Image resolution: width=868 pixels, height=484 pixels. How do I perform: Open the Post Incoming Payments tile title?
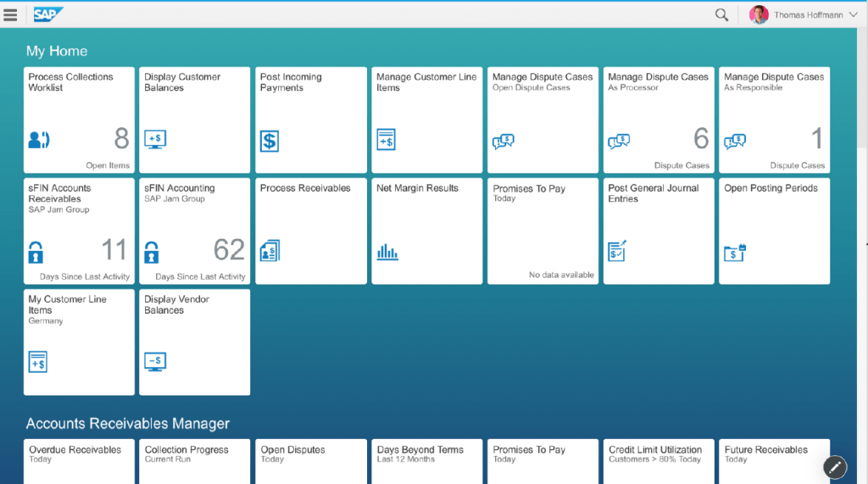[291, 82]
